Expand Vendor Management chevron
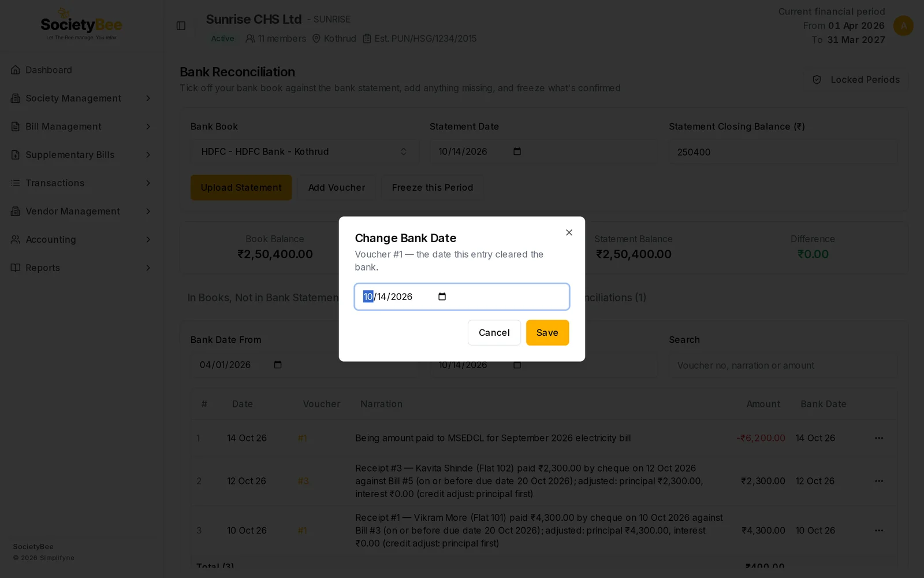Image resolution: width=924 pixels, height=578 pixels. point(148,212)
